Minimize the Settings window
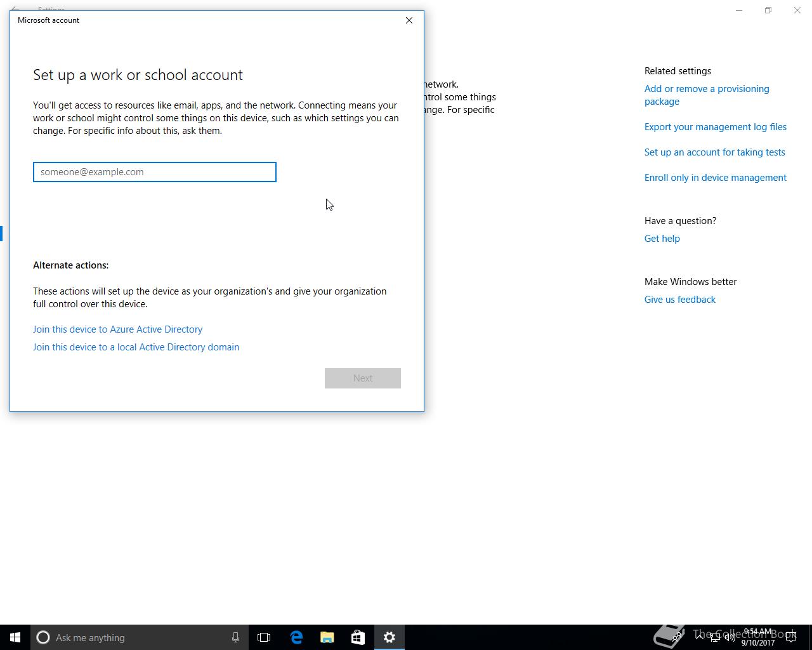 739,10
